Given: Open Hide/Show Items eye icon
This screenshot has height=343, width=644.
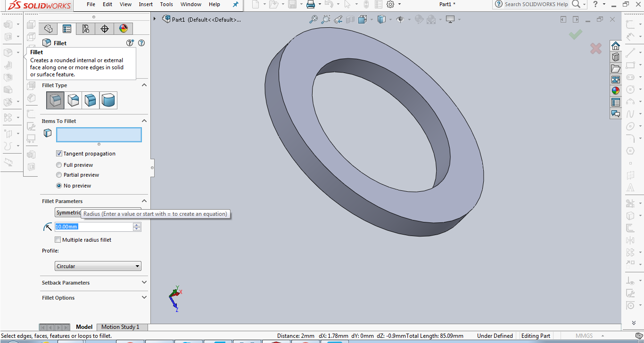Looking at the screenshot, I should (x=400, y=19).
